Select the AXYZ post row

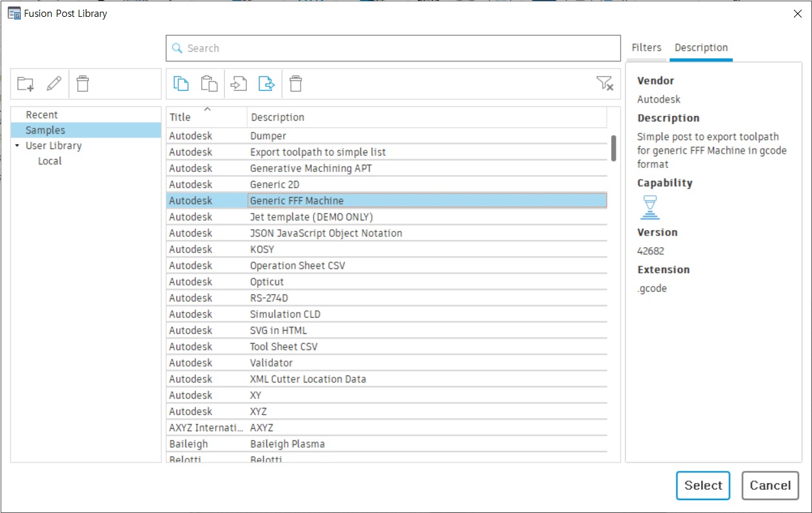pyautogui.click(x=386, y=428)
